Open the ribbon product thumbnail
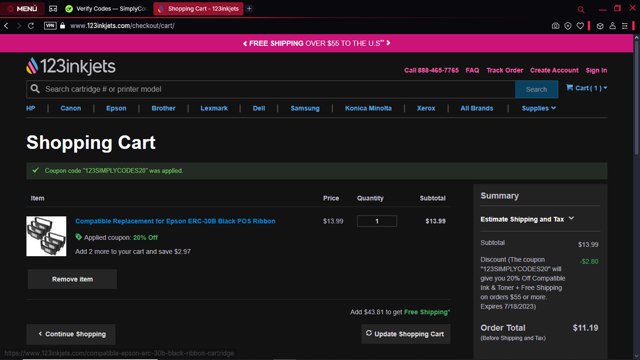 [x=46, y=236]
